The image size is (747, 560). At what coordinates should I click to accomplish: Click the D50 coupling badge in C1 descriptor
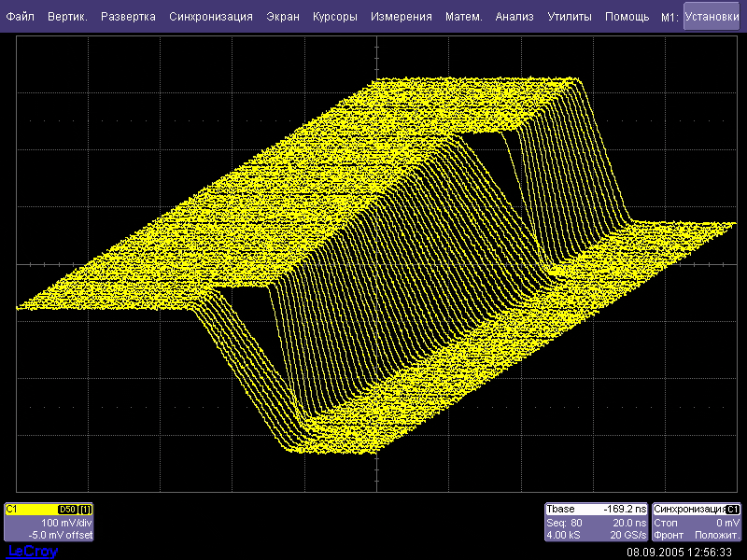[67, 510]
